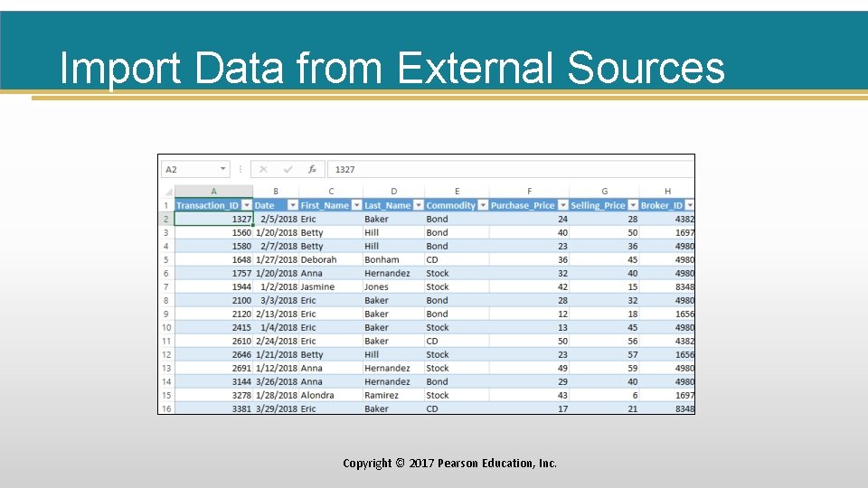Click transaction ID cell 2610
This screenshot has height=488, width=868.
click(213, 341)
